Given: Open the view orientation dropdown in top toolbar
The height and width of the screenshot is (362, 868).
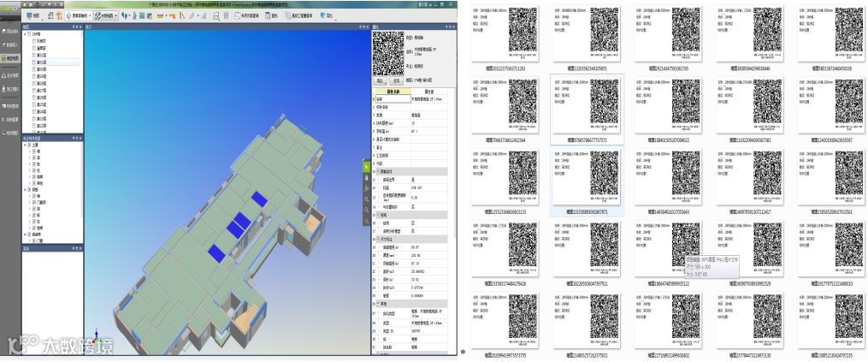Looking at the screenshot, I should (x=78, y=16).
